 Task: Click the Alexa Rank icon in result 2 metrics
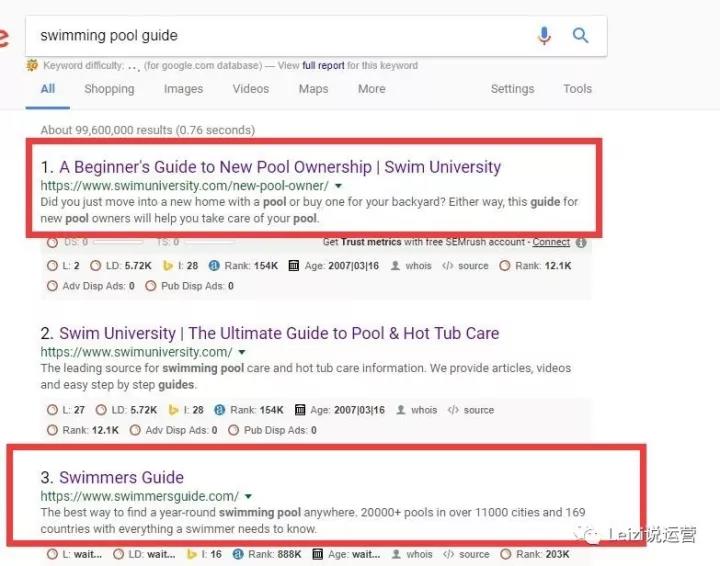coord(219,410)
